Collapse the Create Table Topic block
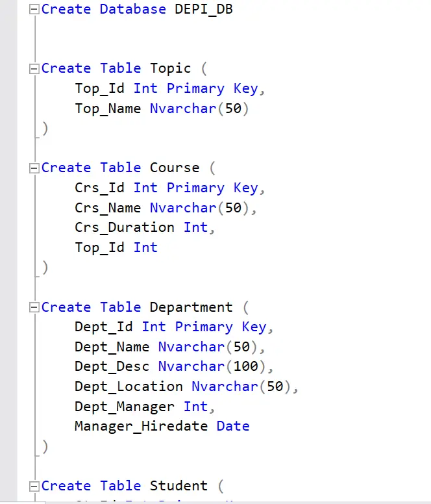Viewport: 431px width, 504px height. 34,68
